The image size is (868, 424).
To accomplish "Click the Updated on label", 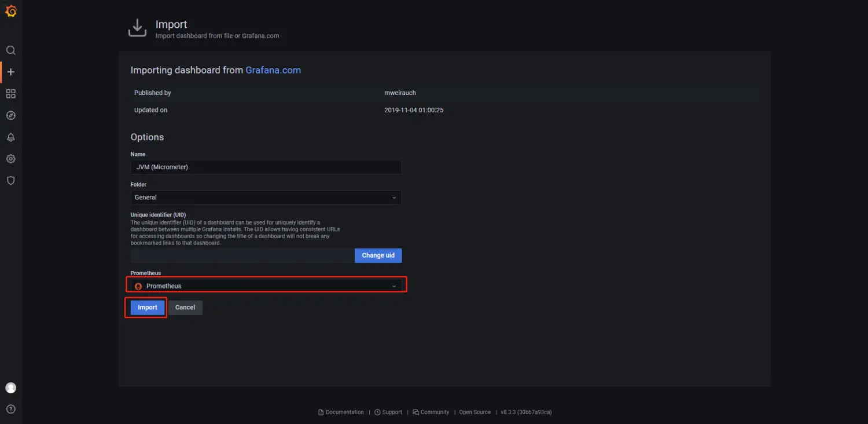I will click(x=150, y=110).
